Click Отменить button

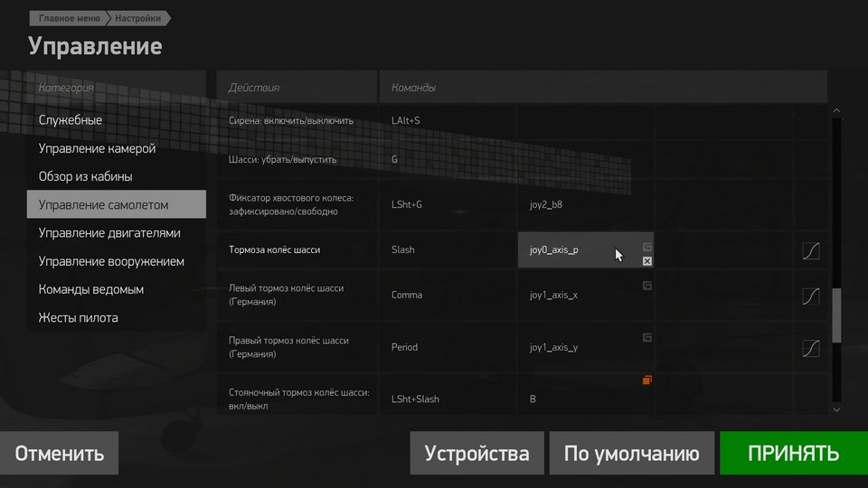60,453
